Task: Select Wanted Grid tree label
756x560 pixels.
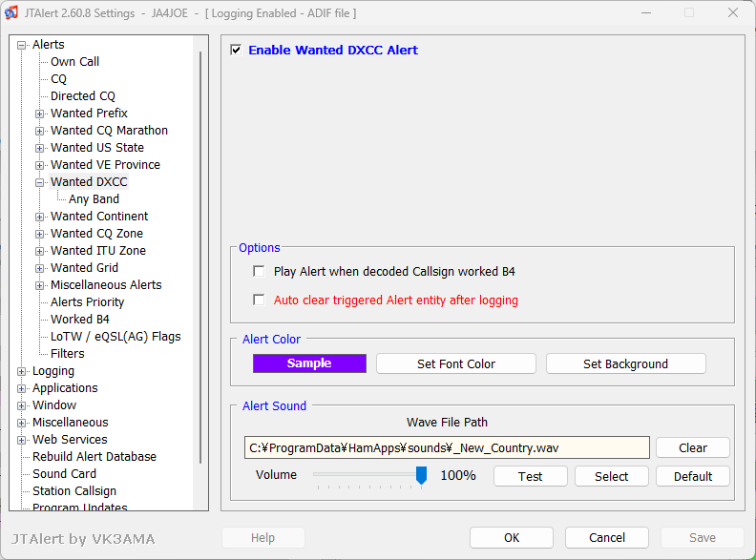Action: point(84,268)
